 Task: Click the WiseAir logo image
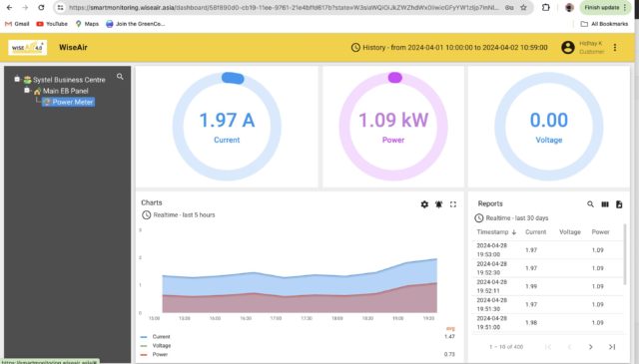(27, 47)
